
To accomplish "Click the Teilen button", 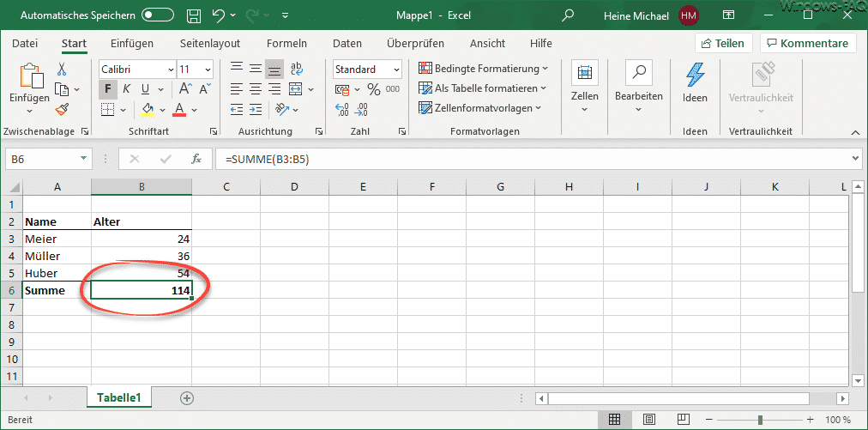I will coord(724,43).
